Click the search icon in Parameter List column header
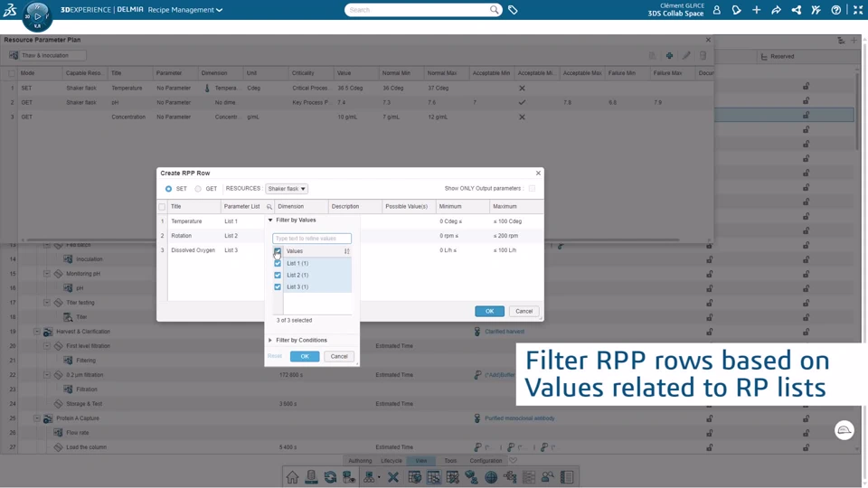Viewport: 868px width, 488px height. 269,207
